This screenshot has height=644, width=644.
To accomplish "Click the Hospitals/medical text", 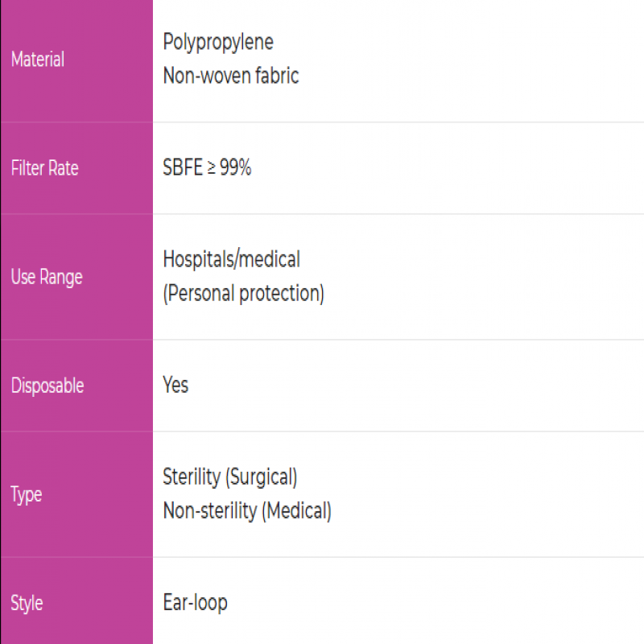I will click(232, 259).
